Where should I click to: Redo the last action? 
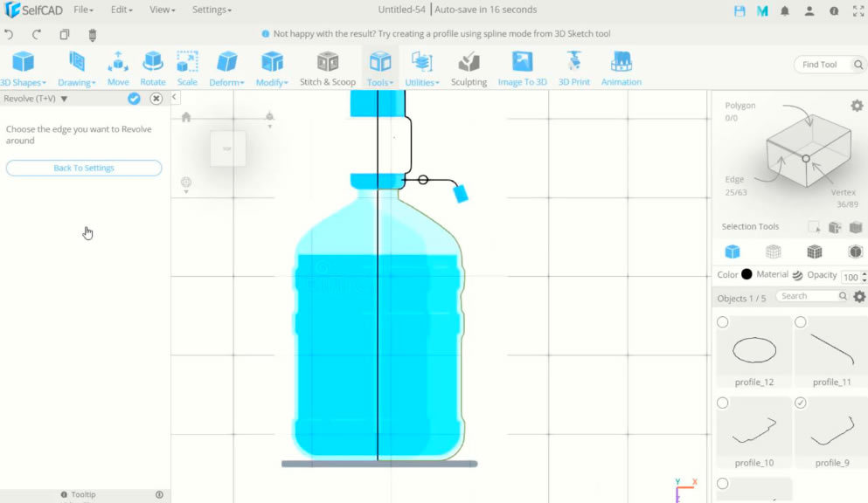(37, 34)
